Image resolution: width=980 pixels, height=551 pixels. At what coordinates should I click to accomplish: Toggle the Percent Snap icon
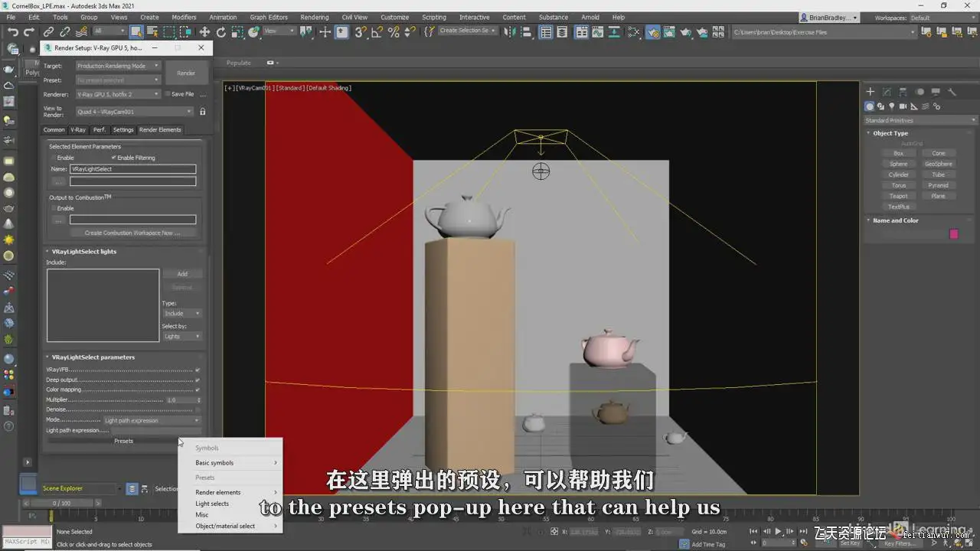pos(394,31)
